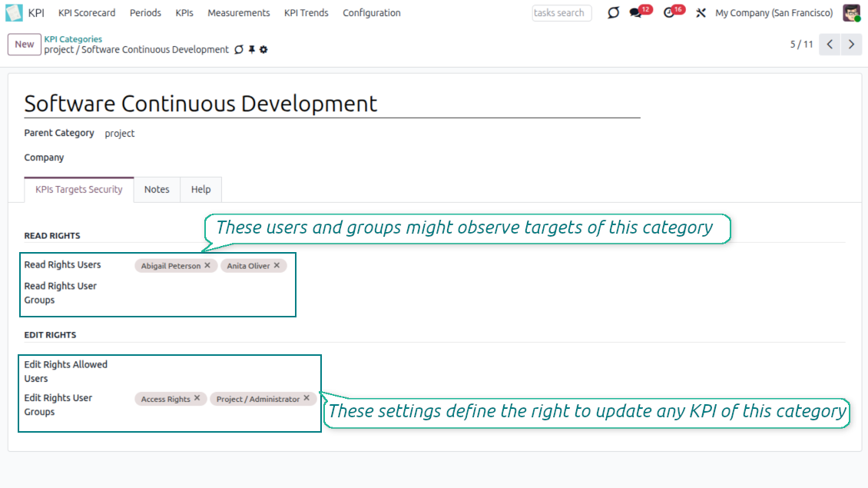Image resolution: width=868 pixels, height=488 pixels.
Task: Click the circular icon left of the pin
Action: coord(239,50)
